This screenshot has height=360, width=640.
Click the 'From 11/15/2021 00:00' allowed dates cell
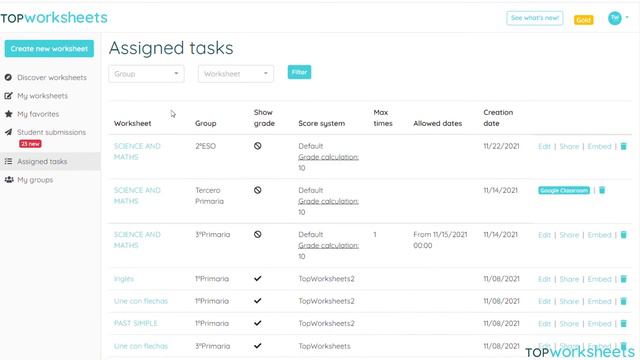click(x=440, y=240)
